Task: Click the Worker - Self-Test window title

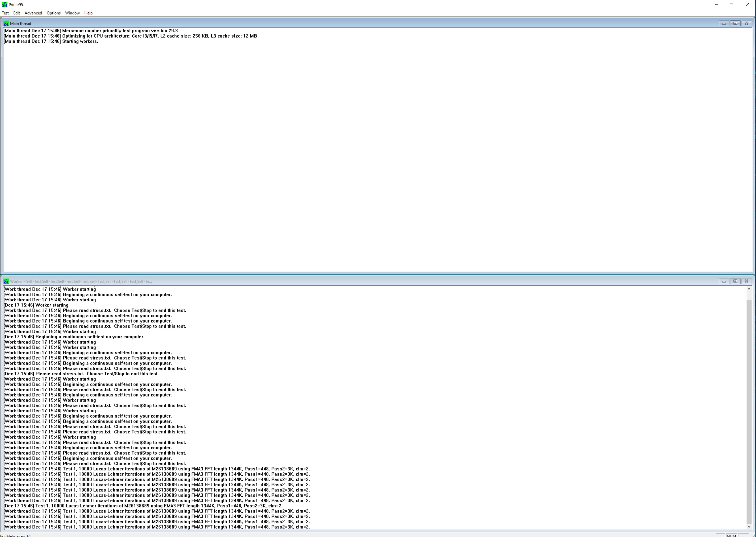Action: tap(81, 281)
